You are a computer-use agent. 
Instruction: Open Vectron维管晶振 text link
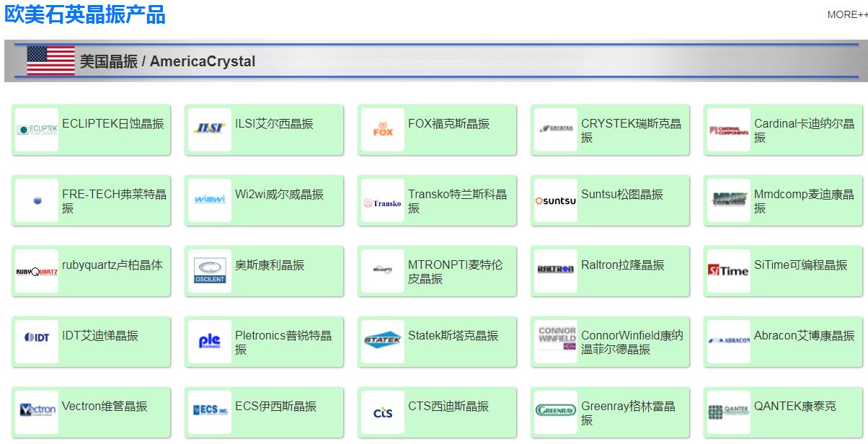(x=105, y=407)
